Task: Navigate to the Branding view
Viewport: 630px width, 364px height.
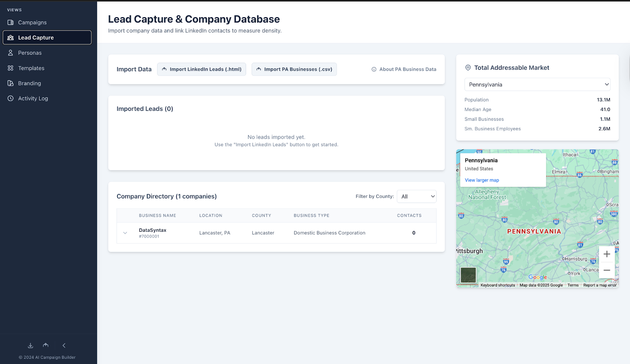Action: (30, 83)
